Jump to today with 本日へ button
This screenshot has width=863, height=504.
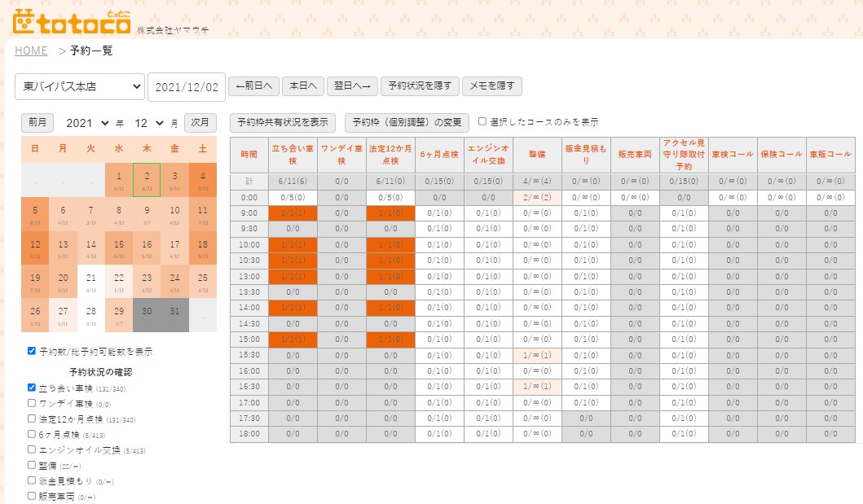(303, 86)
